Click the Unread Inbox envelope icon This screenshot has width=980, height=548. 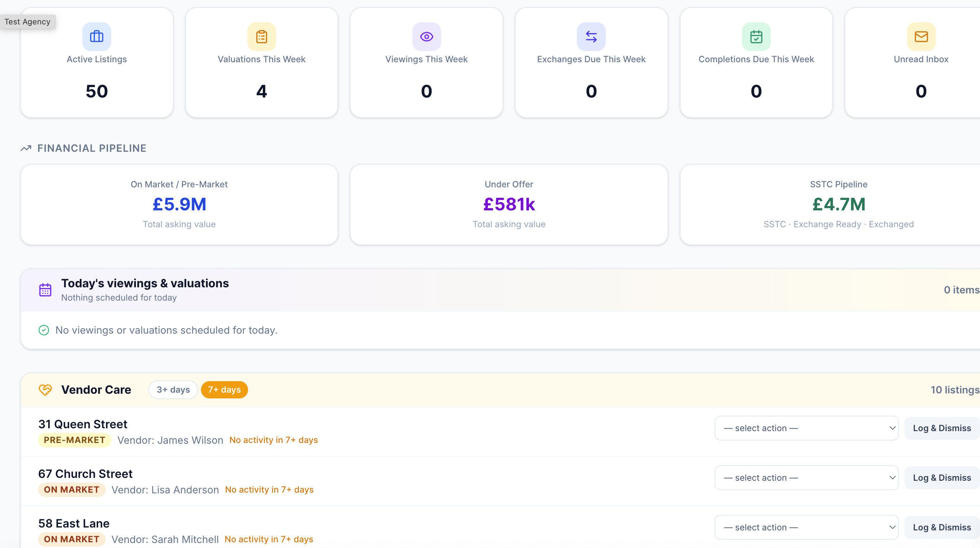tap(921, 37)
